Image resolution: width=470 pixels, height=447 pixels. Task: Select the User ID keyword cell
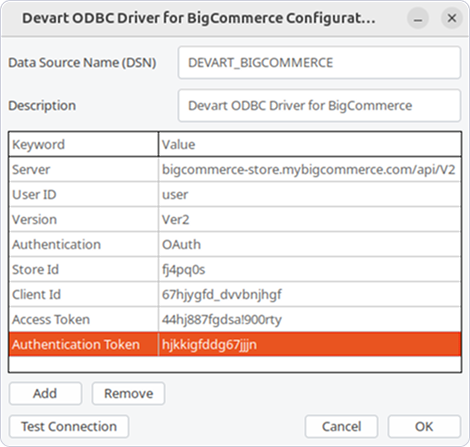(x=84, y=195)
